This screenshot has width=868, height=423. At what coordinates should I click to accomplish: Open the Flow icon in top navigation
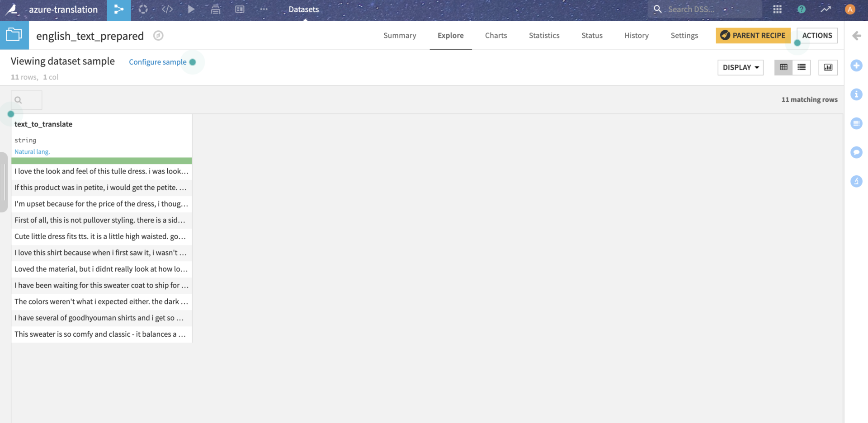pos(118,9)
